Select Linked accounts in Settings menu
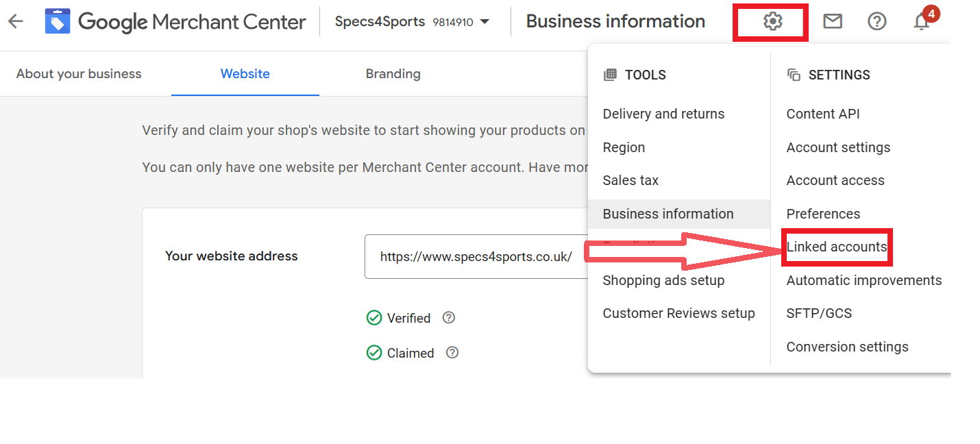The height and width of the screenshot is (444, 980). (837, 247)
